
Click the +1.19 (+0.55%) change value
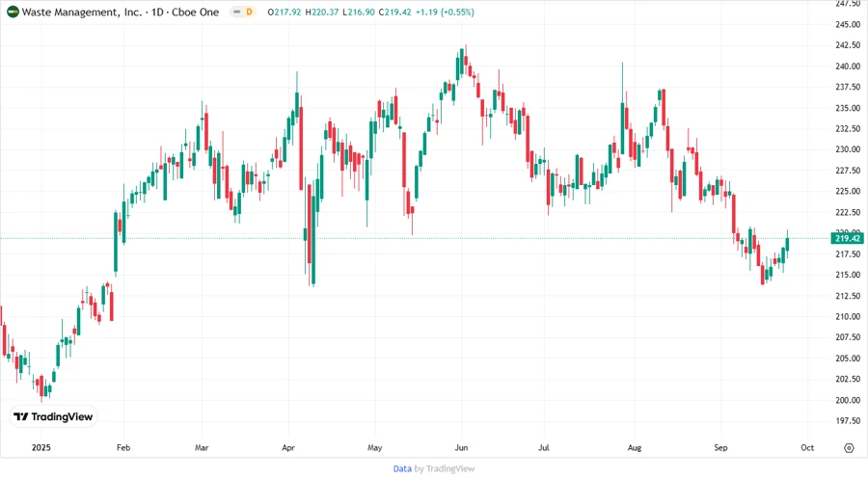pos(445,12)
